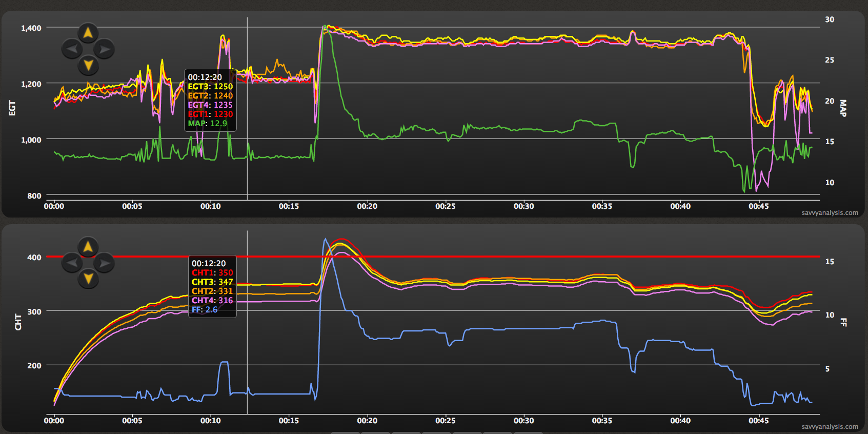The height and width of the screenshot is (434, 868).
Task: Pan the CHT chart right with the arrow
Action: [104, 263]
